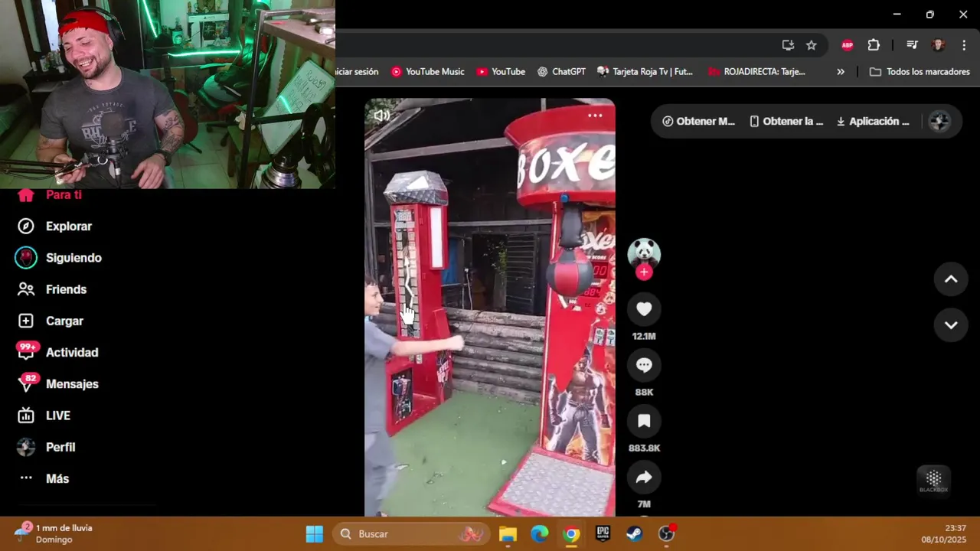Viewport: 980px width, 551px height.
Task: Bookmark this page with star icon
Action: 812,45
